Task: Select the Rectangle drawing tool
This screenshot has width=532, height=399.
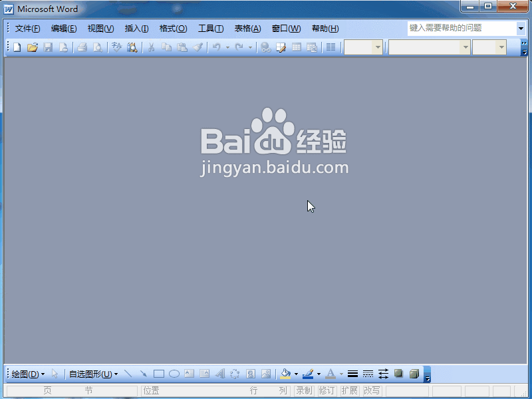Action: (x=159, y=374)
